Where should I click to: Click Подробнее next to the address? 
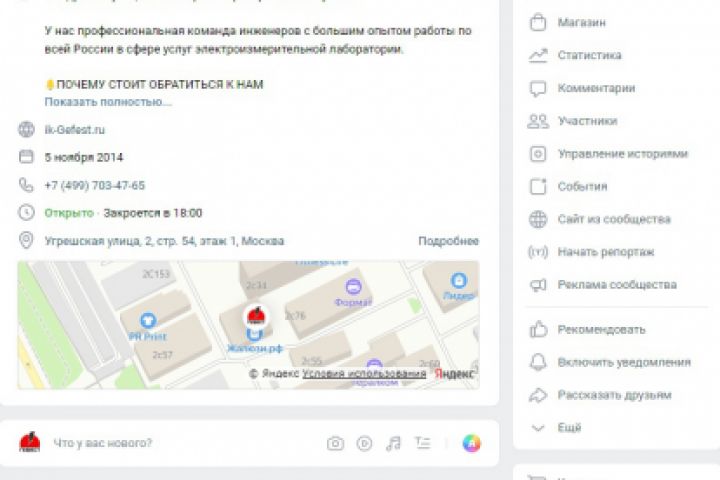[448, 241]
